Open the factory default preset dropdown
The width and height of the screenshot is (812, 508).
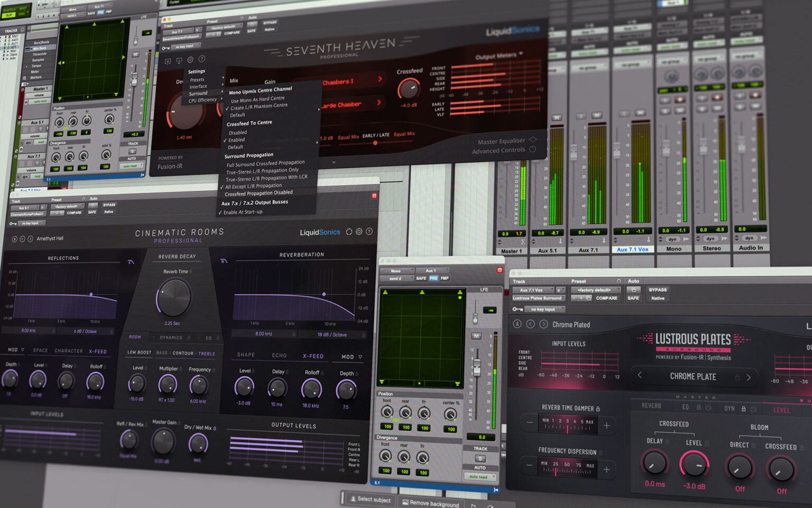(x=595, y=290)
